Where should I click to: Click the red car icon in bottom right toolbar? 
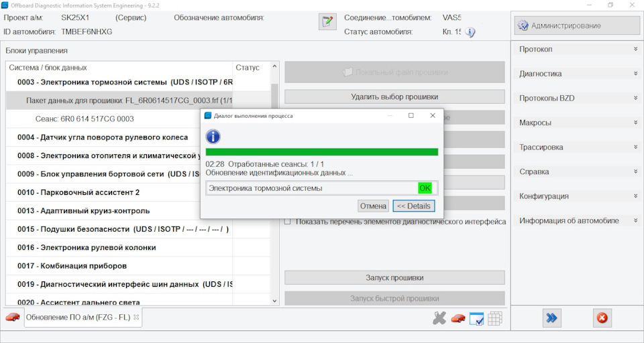(x=458, y=318)
